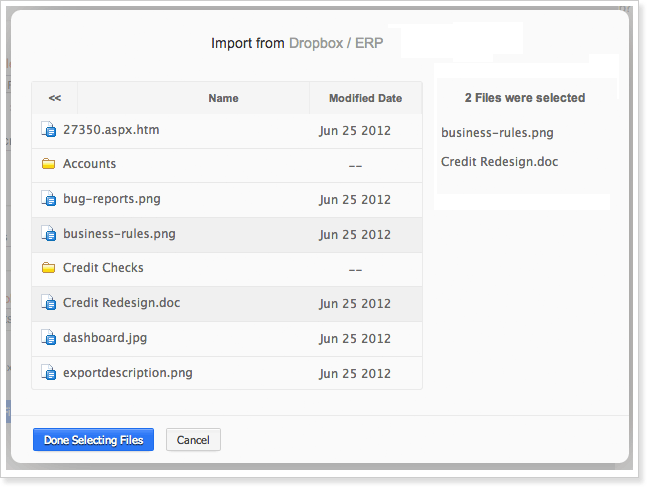This screenshot has width=650, height=488.
Task: Click the 2 Files were selected heading
Action: (525, 98)
